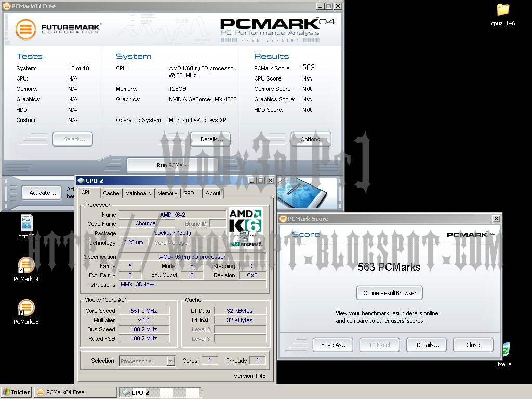Click the Package Socket 7 (321) field
Viewport: 532px width, 399px height.
click(172, 233)
